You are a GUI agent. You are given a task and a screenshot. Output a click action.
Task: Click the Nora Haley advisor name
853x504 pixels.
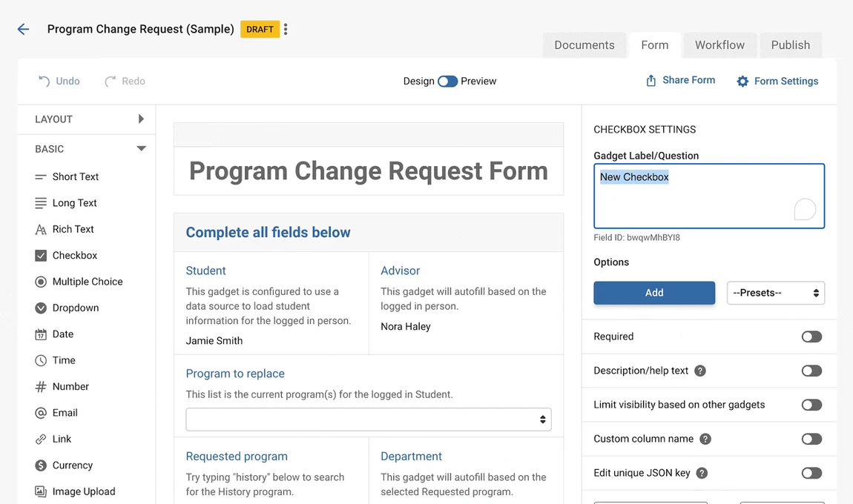click(x=406, y=326)
